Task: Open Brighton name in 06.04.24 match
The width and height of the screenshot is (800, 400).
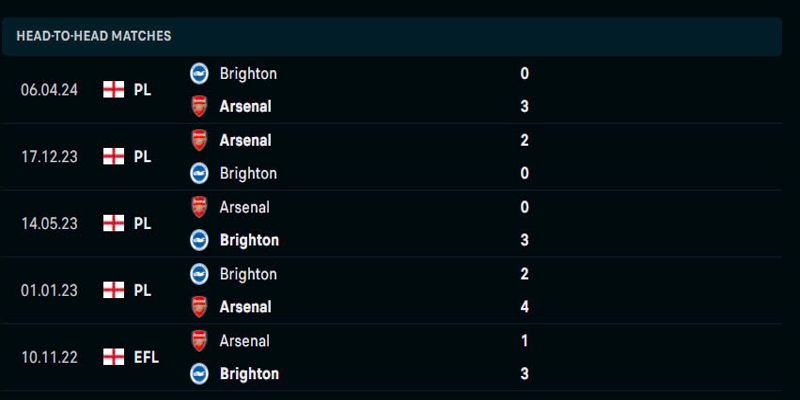Action: pos(248,73)
